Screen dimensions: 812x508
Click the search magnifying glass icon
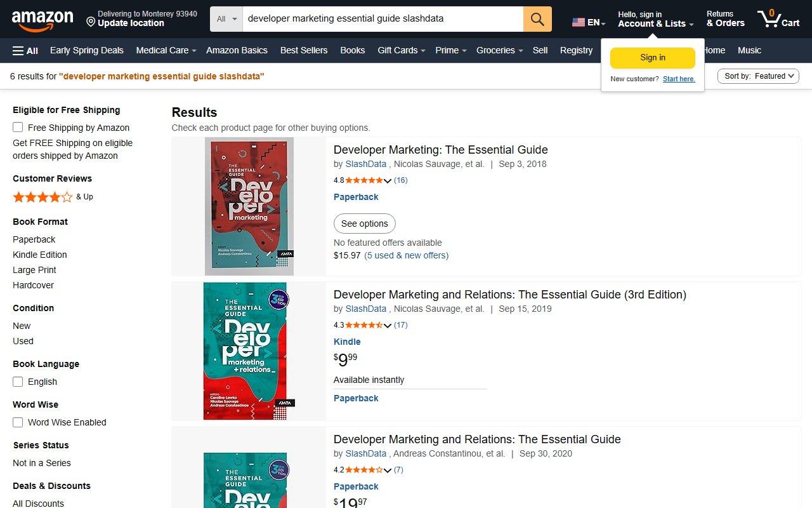click(537, 19)
